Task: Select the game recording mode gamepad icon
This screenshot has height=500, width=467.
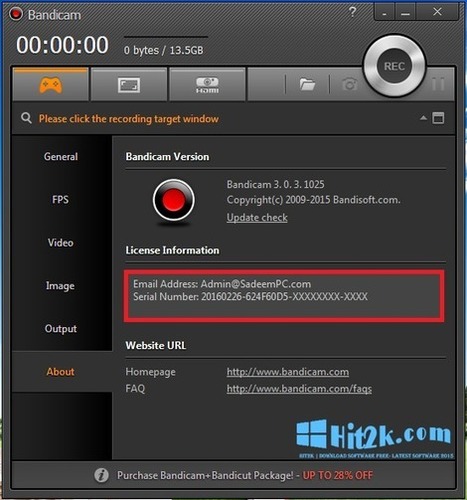Action: point(51,85)
